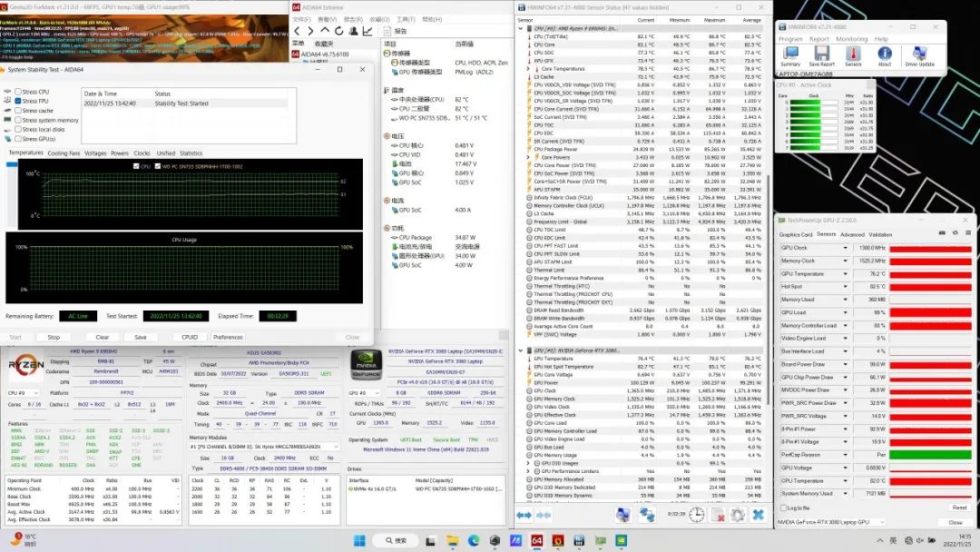Open the Monitoring menu in HWiNFO
This screenshot has width=980, height=552.
851,39
